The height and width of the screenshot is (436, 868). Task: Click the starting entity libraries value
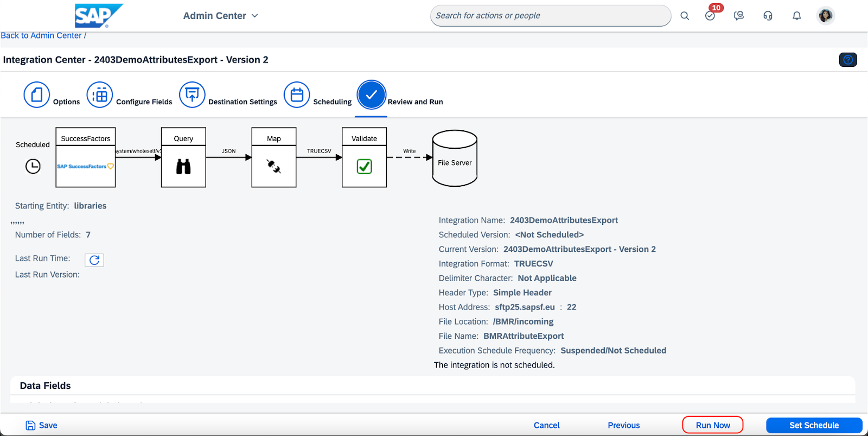pyautogui.click(x=90, y=206)
